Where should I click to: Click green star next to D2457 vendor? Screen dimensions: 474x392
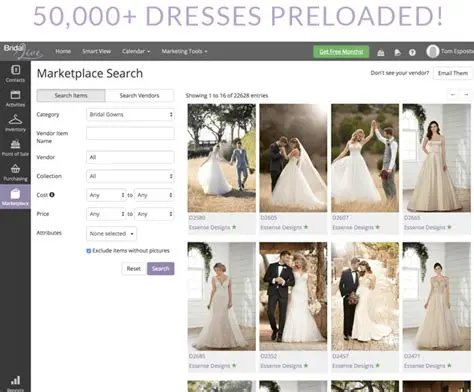(x=378, y=365)
